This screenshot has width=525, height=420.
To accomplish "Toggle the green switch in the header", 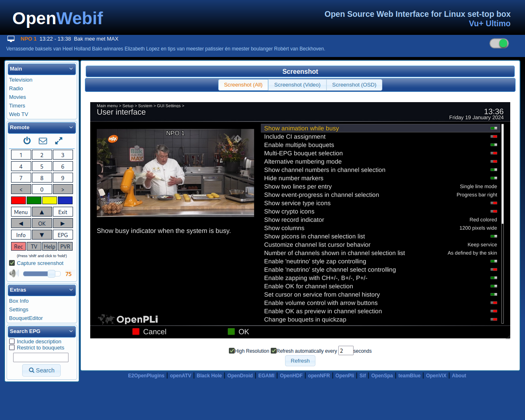I will tap(499, 43).
